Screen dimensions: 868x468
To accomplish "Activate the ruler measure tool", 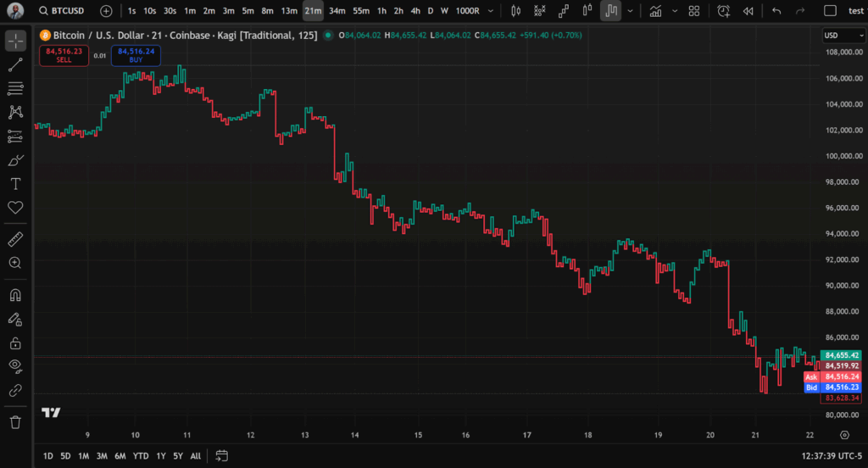I will point(15,239).
